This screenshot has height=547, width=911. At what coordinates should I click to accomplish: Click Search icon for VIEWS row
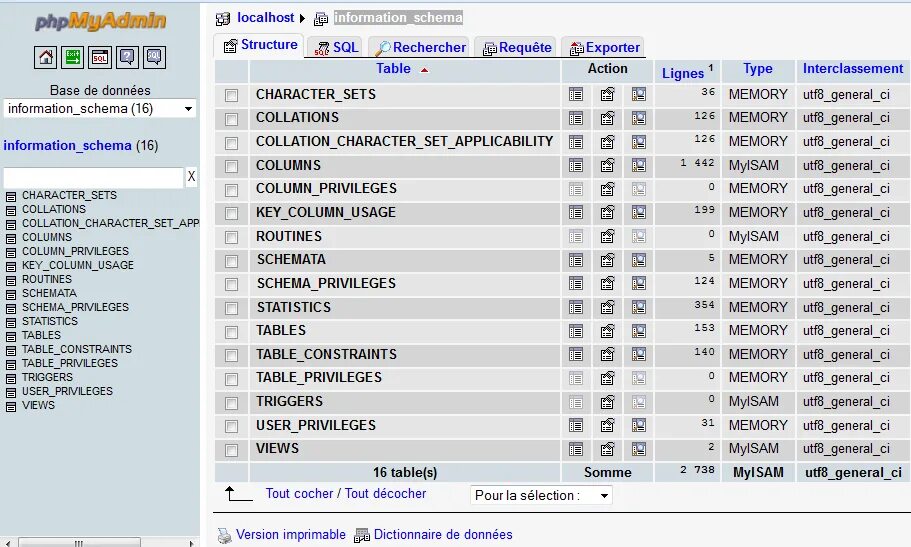coord(639,449)
